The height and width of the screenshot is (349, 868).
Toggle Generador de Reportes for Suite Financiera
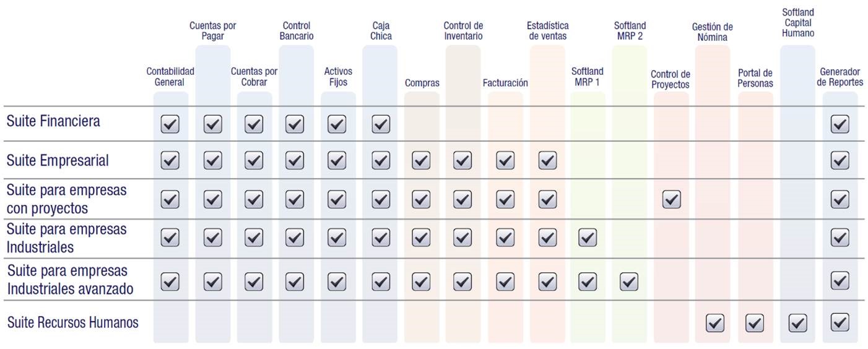(840, 124)
